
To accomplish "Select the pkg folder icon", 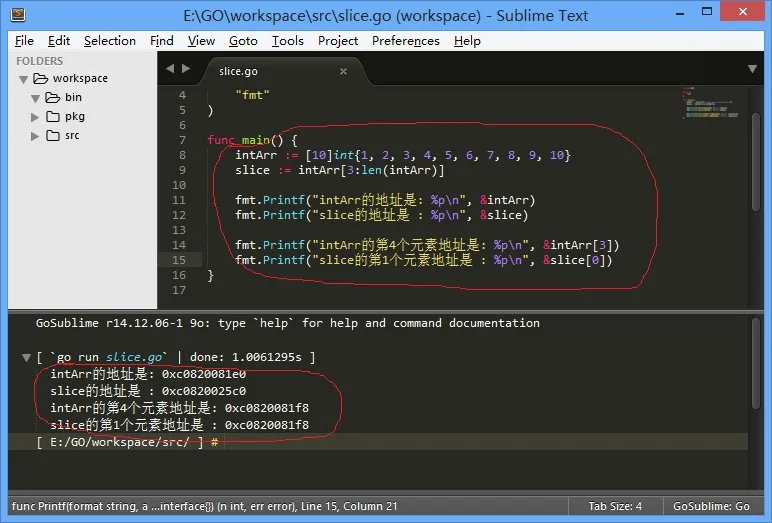I will point(53,117).
